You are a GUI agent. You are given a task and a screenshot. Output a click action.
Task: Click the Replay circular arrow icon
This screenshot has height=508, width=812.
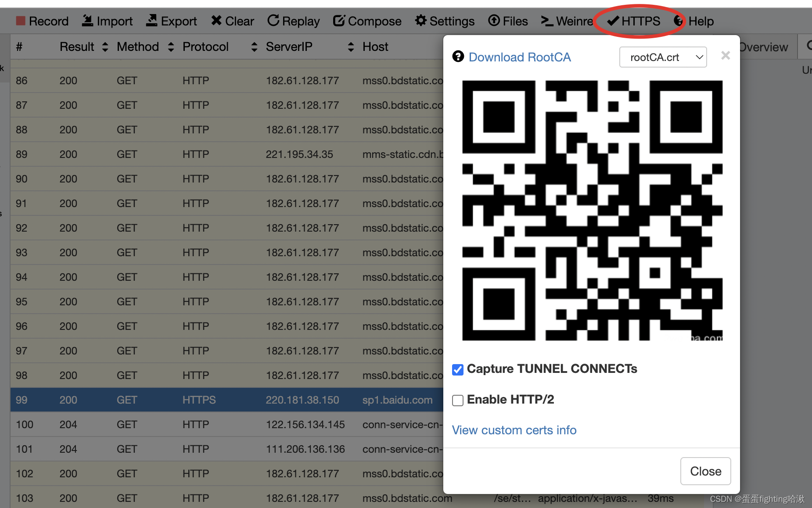[x=273, y=21]
